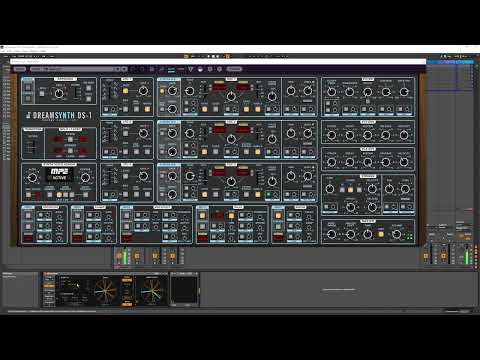Toggle the yellow button in the Master section
480x360 pixels.
pyautogui.click(x=381, y=234)
